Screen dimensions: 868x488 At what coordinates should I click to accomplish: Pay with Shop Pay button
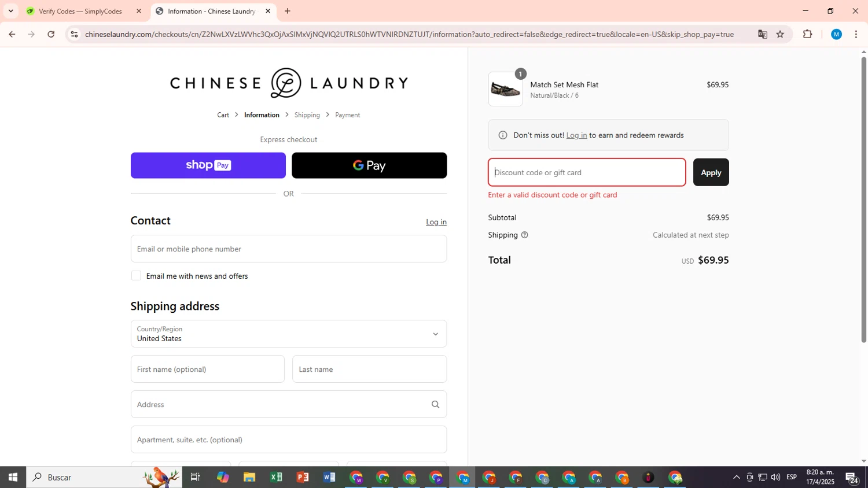[208, 165]
